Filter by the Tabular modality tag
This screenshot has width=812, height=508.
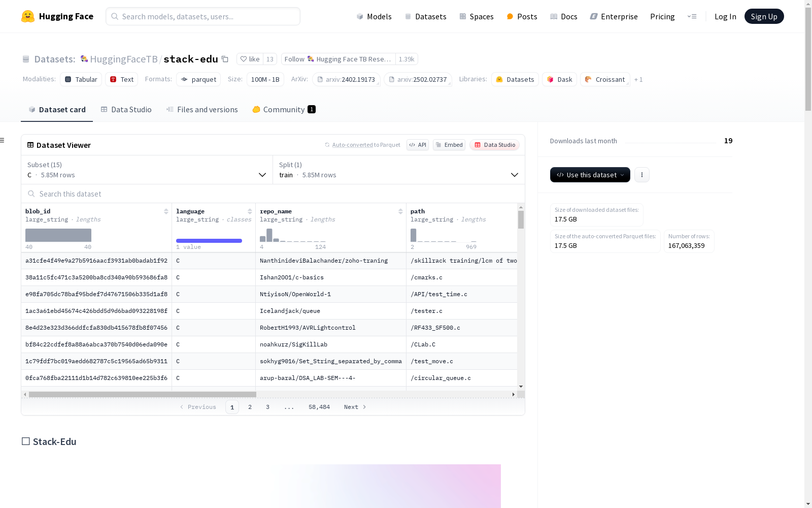pyautogui.click(x=81, y=79)
